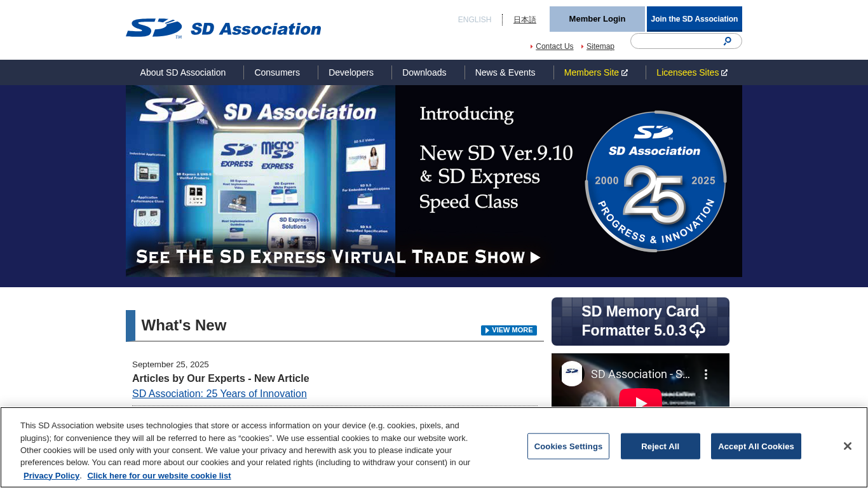Viewport: 868px width, 488px height.
Task: Click the What's New heading
Action: 184,325
